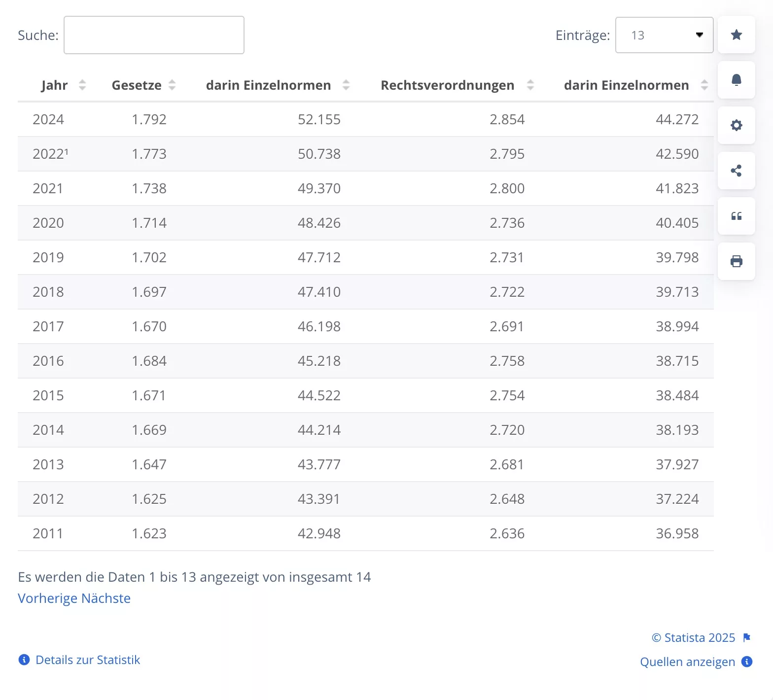Screen dimensions: 773x700
Task: Open settings via the gear icon
Action: click(x=737, y=125)
